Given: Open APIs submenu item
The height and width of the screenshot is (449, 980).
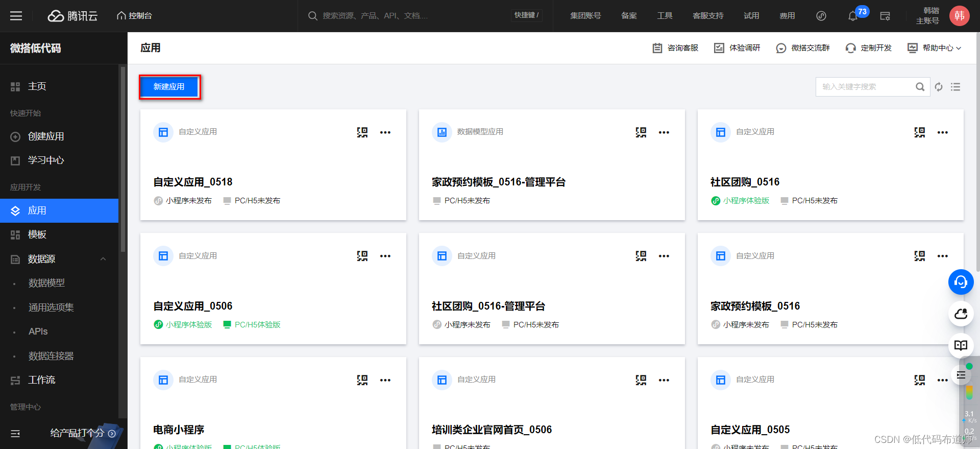Looking at the screenshot, I should (x=38, y=332).
